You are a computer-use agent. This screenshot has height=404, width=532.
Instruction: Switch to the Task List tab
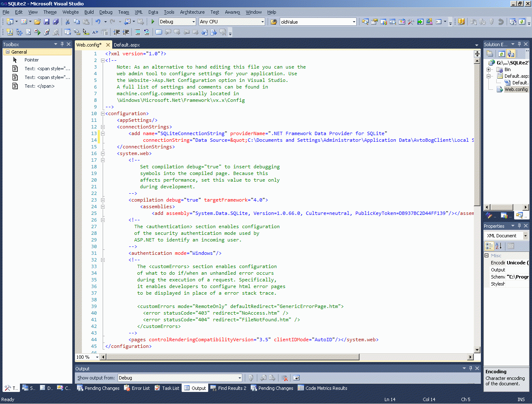tap(167, 388)
